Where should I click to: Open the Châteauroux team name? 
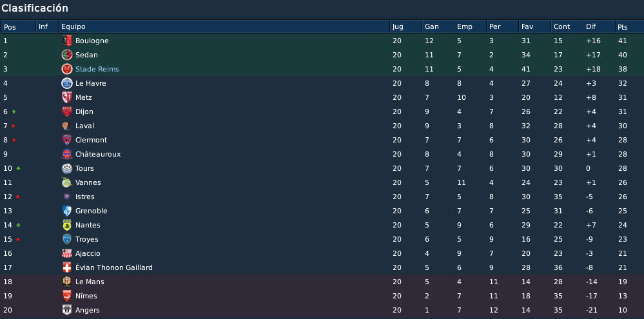click(x=98, y=155)
